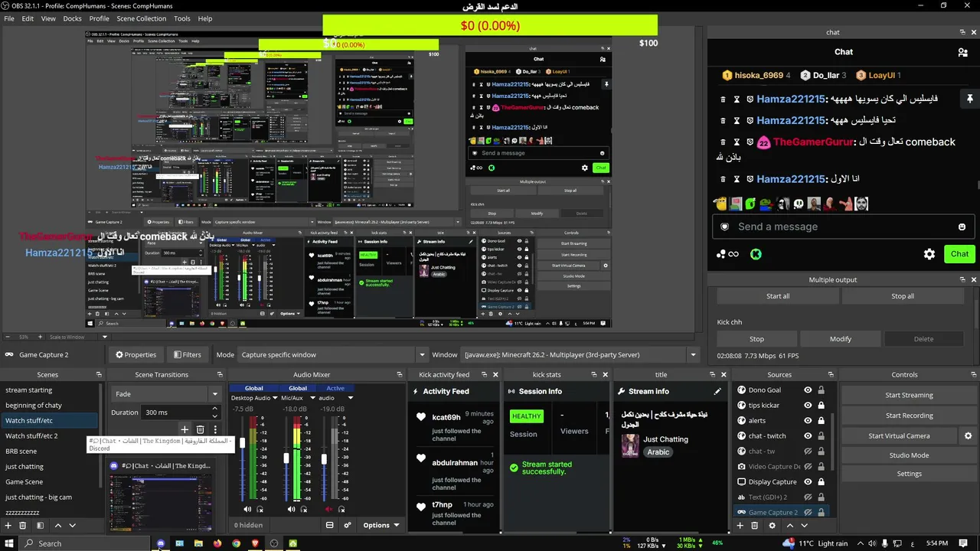Screen dimensions: 980x551
Task: Open source Filters button
Action: point(187,354)
